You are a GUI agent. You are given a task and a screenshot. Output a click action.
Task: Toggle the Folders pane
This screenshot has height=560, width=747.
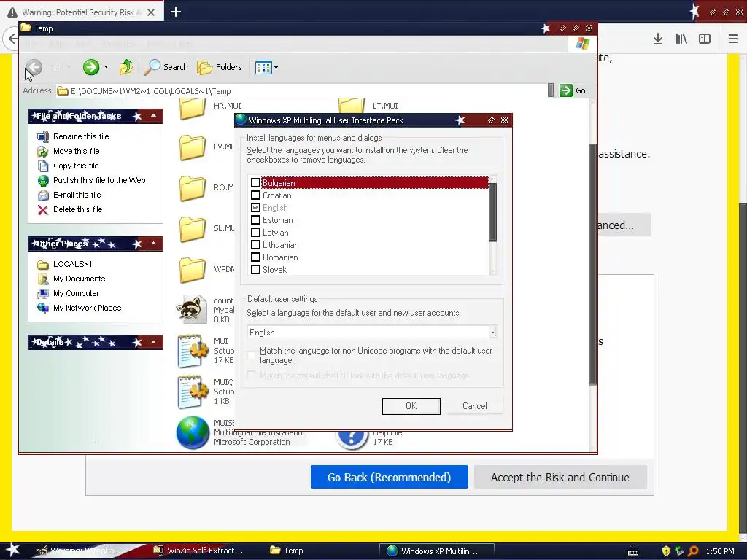point(220,67)
